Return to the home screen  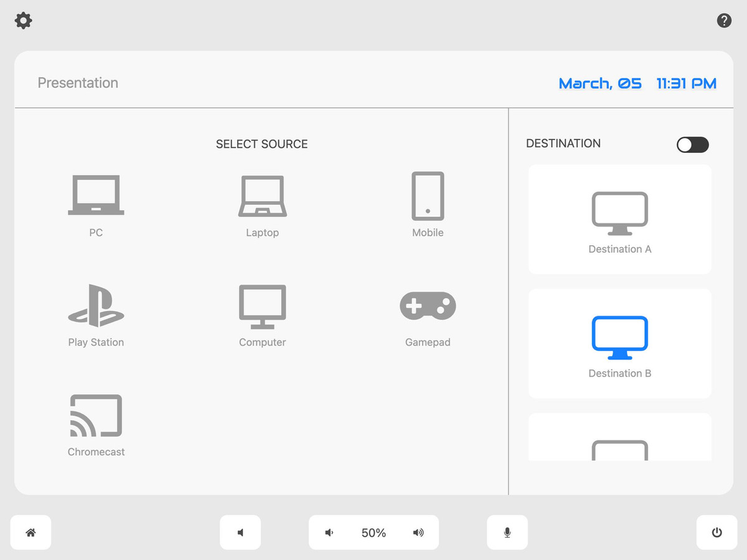tap(31, 532)
